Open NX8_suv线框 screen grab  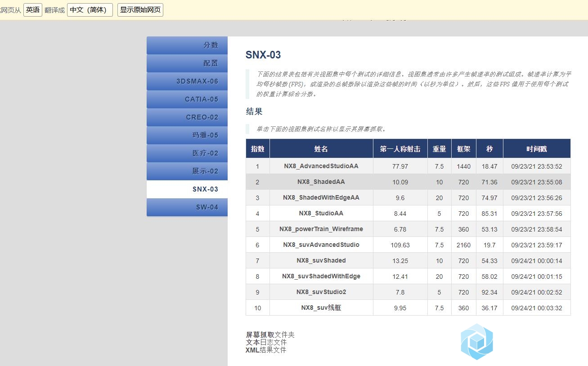pos(321,308)
